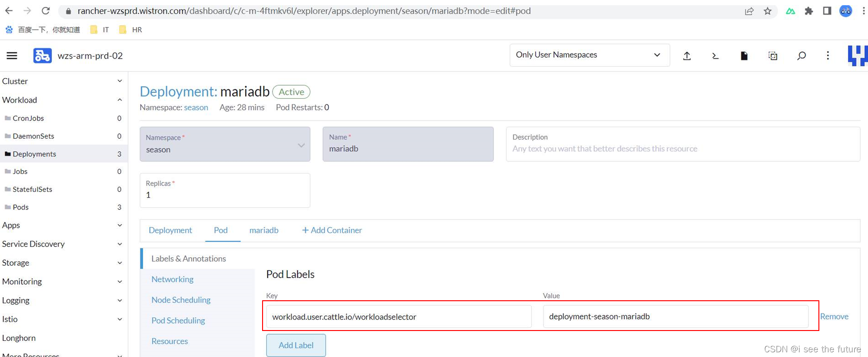The width and height of the screenshot is (868, 357).
Task: Select Deployments in the sidebar
Action: [x=63, y=154]
